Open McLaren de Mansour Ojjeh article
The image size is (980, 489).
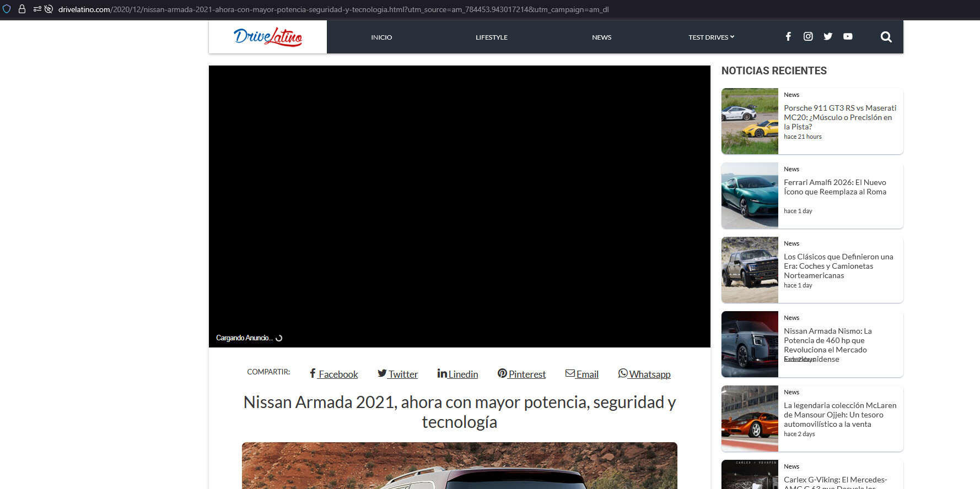tap(840, 415)
